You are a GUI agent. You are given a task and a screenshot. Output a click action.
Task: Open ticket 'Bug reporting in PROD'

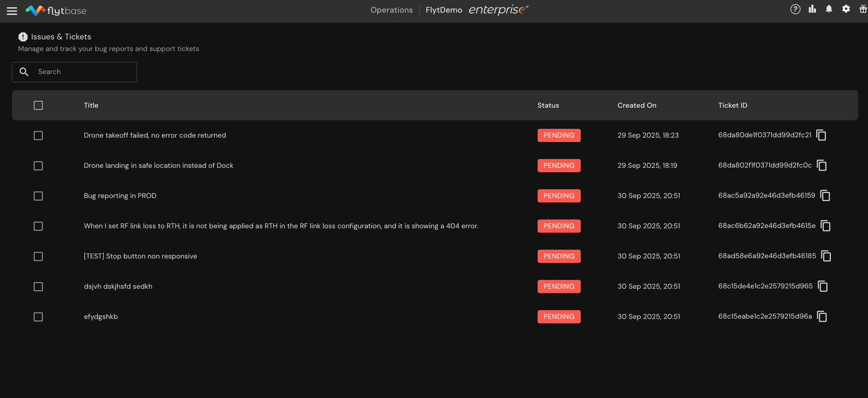[120, 196]
